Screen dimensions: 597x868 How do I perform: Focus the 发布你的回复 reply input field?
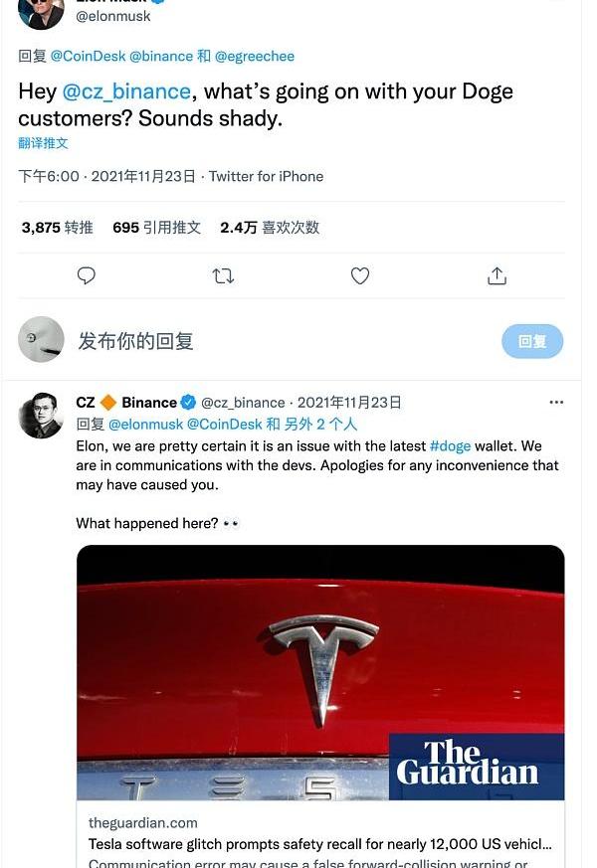pyautogui.click(x=288, y=341)
